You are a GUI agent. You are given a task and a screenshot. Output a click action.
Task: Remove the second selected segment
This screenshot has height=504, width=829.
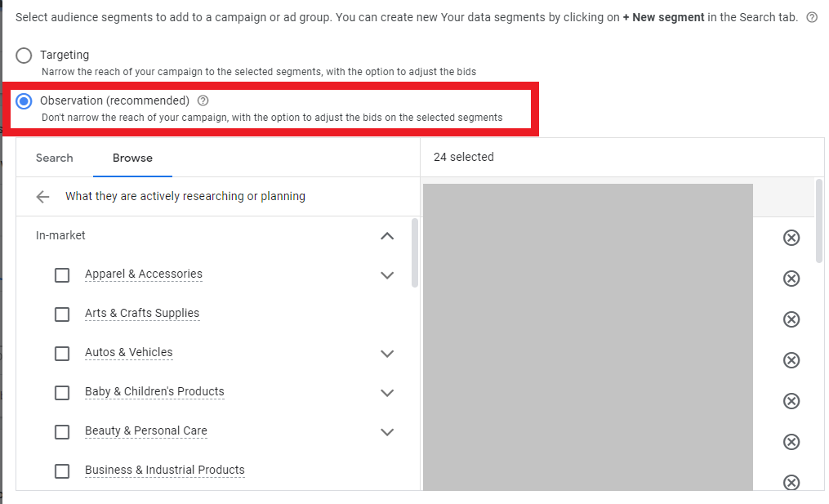(791, 279)
